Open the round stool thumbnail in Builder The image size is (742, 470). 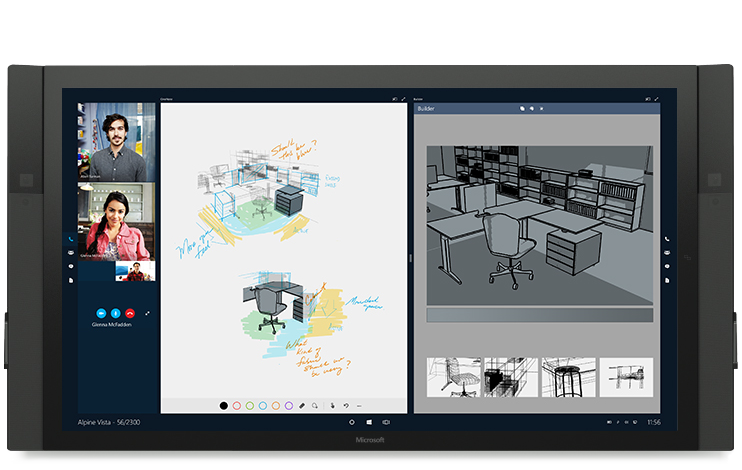(x=568, y=377)
